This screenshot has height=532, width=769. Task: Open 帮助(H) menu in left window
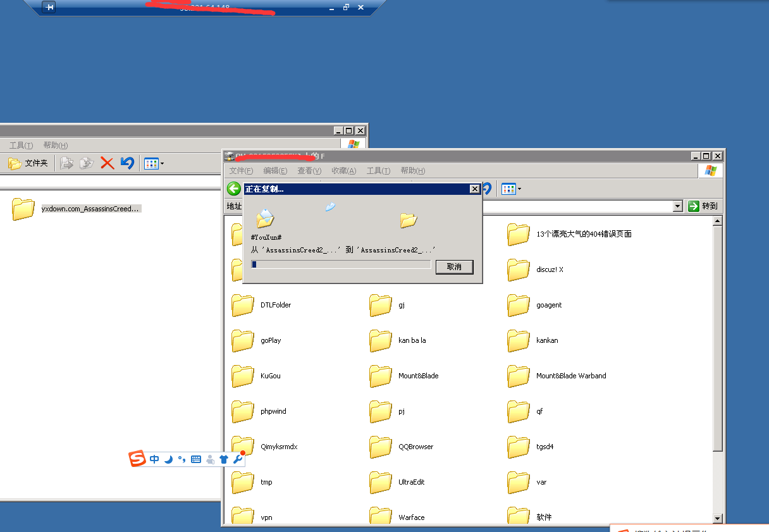click(55, 145)
